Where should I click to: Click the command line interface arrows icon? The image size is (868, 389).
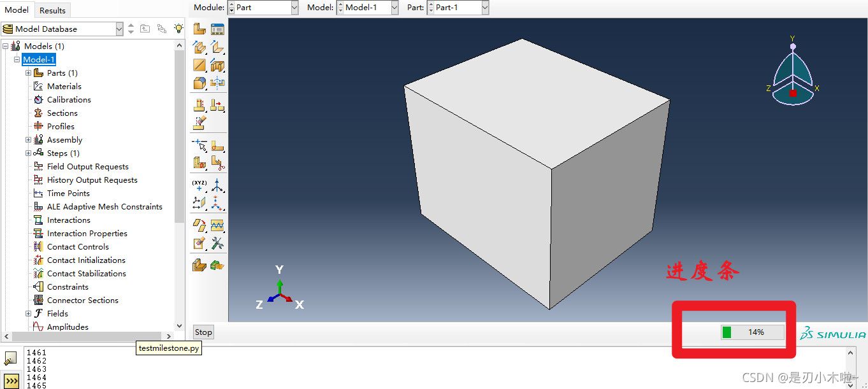[11, 380]
